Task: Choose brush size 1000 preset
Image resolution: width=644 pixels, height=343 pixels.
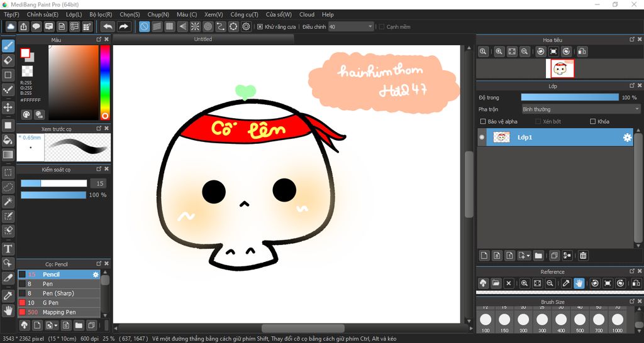Action: pyautogui.click(x=618, y=322)
